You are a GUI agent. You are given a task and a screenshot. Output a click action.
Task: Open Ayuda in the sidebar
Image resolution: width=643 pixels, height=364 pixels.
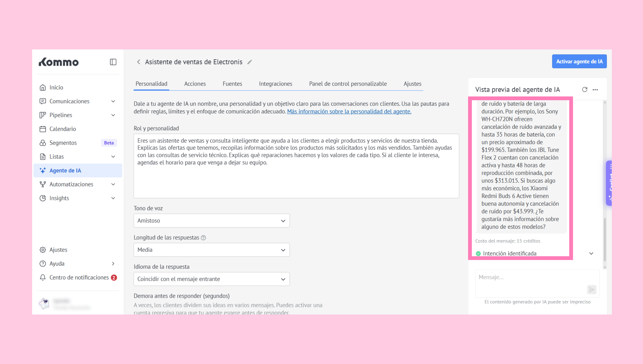(78, 264)
